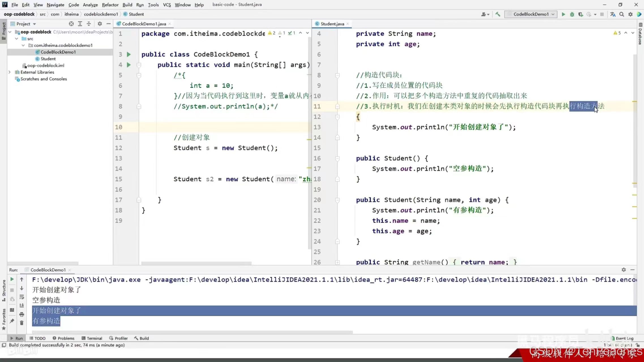Open Search Everywhere magnifier icon
Viewport: 644px width, 362px height.
(x=622, y=14)
